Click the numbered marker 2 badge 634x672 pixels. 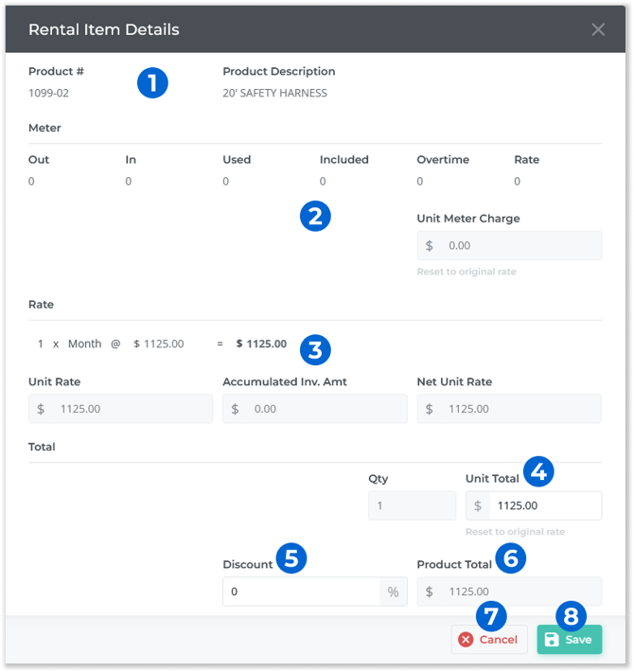pyautogui.click(x=315, y=216)
